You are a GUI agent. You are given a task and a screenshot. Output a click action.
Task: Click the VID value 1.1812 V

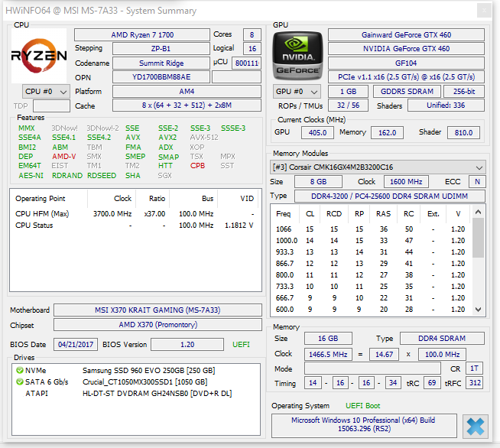tap(239, 226)
